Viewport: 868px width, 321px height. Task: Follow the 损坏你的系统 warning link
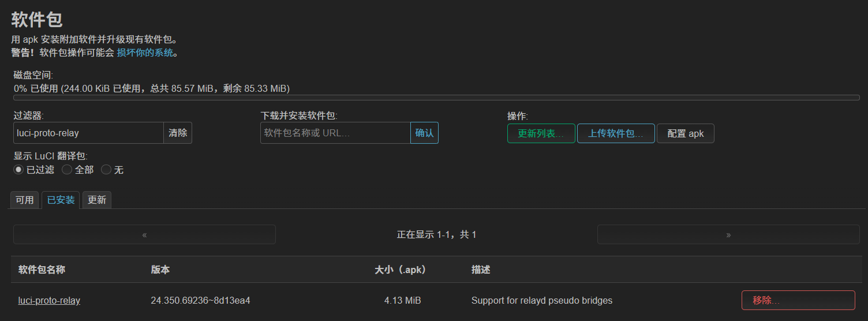[145, 53]
